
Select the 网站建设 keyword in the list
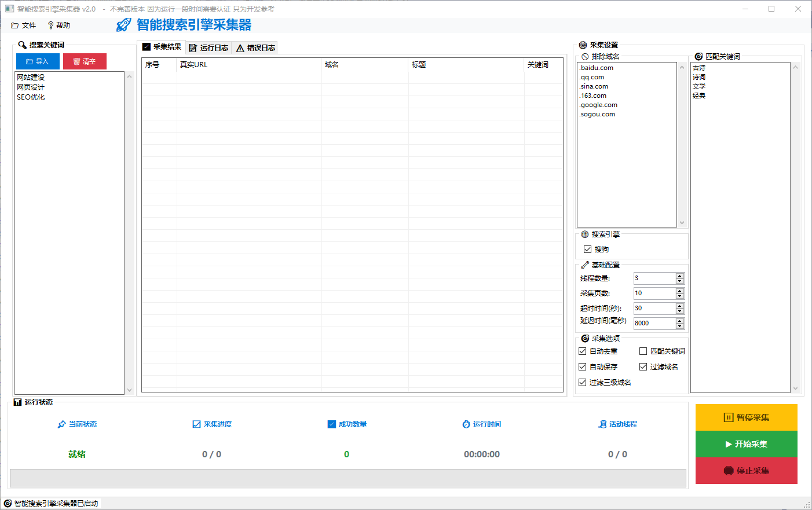[31, 76]
